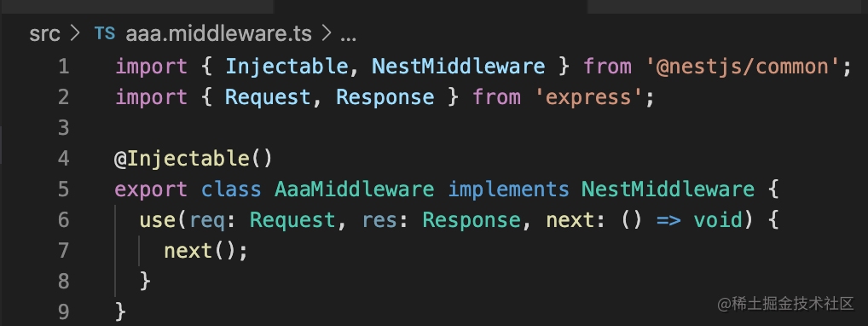Click the TS file icon in breadcrumb
The width and height of the screenshot is (868, 326).
tap(105, 34)
